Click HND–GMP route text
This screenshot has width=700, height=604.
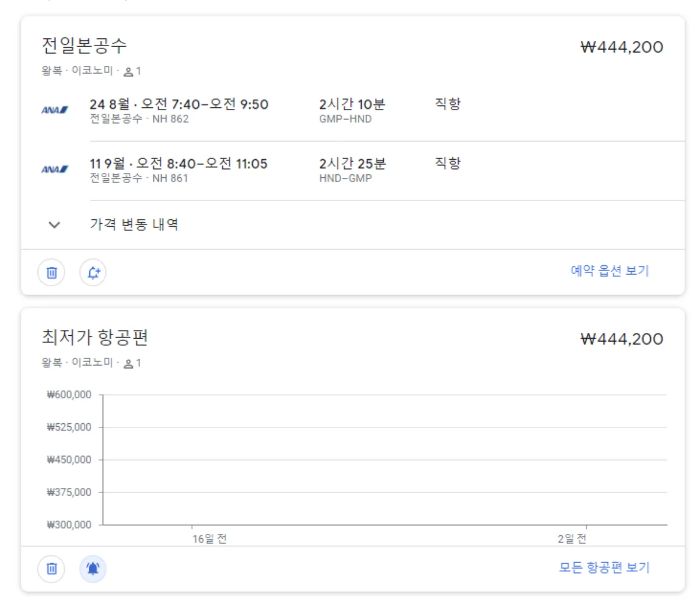pos(345,178)
